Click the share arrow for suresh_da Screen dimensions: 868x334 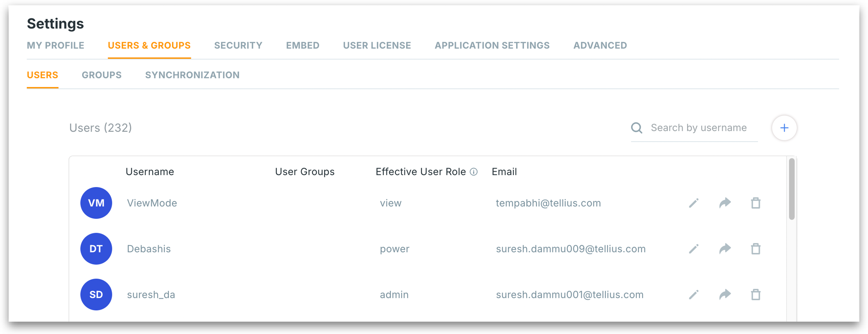pos(725,294)
